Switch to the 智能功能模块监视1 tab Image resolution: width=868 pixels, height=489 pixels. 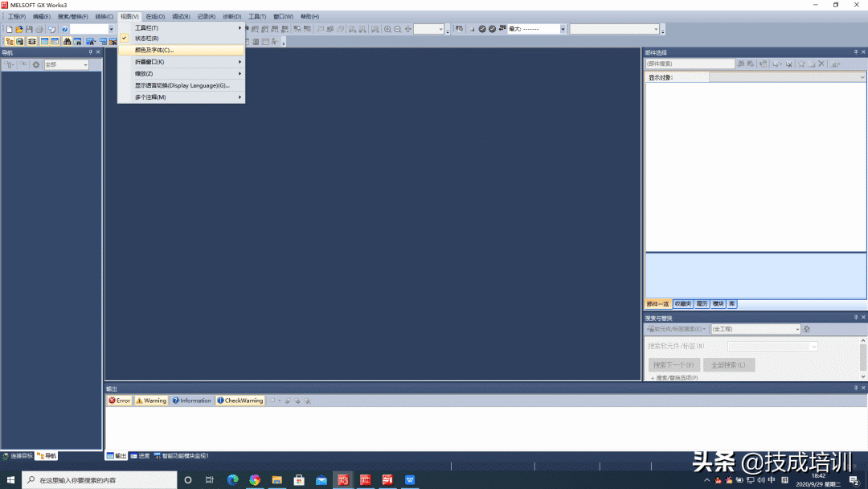[181, 456]
